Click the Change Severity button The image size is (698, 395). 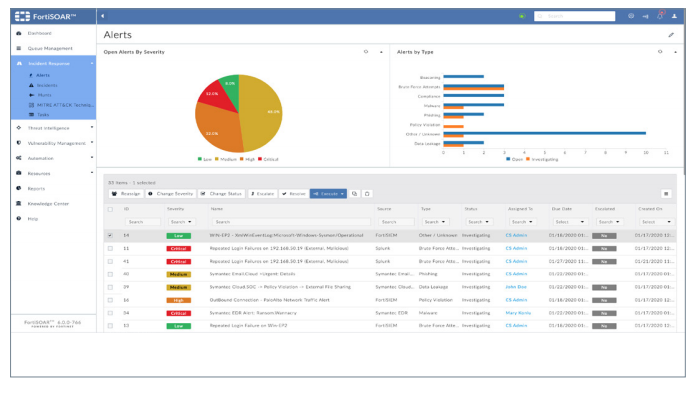[170, 194]
